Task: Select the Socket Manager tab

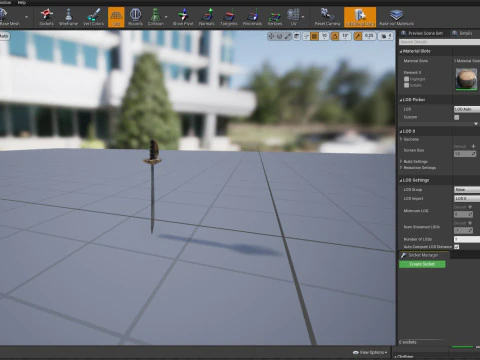Action: 424,255
